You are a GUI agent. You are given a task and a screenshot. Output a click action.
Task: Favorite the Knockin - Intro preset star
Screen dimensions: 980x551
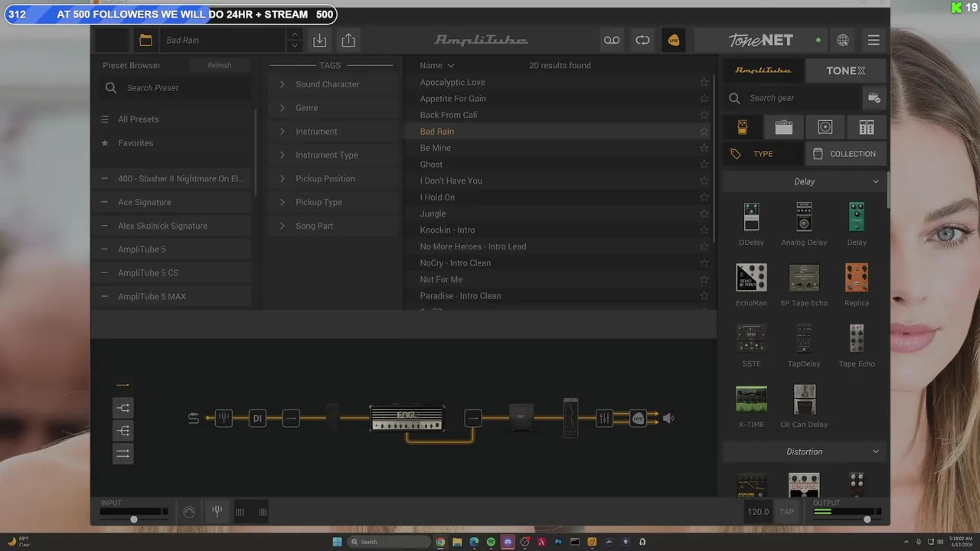pyautogui.click(x=704, y=230)
